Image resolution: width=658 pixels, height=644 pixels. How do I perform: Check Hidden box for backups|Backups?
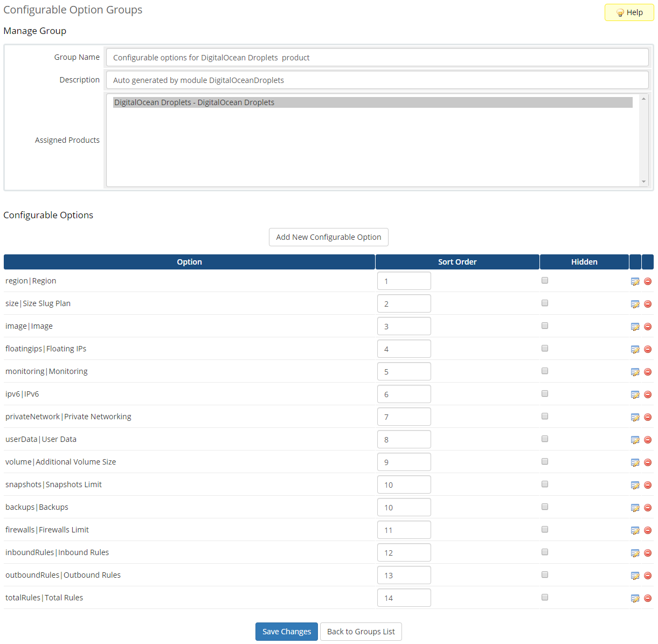point(545,507)
